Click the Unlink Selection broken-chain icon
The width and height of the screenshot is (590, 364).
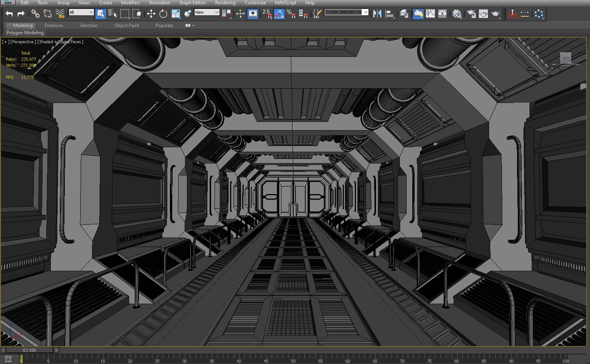pyautogui.click(x=48, y=14)
